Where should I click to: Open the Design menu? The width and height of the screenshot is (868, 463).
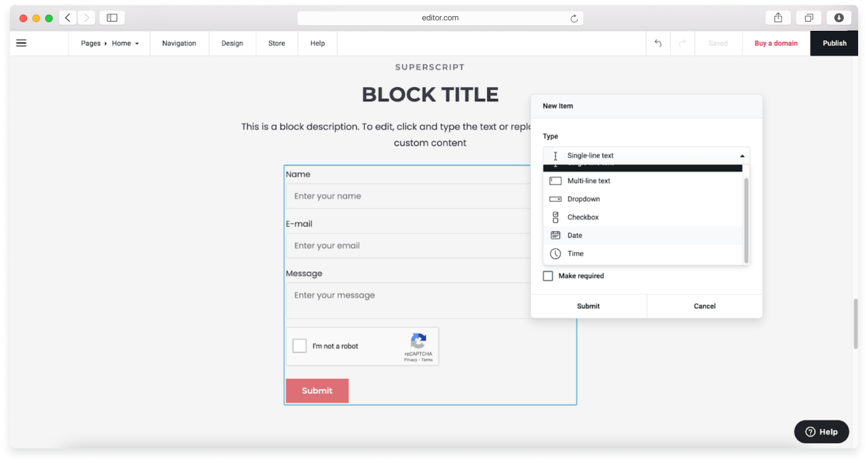click(232, 43)
